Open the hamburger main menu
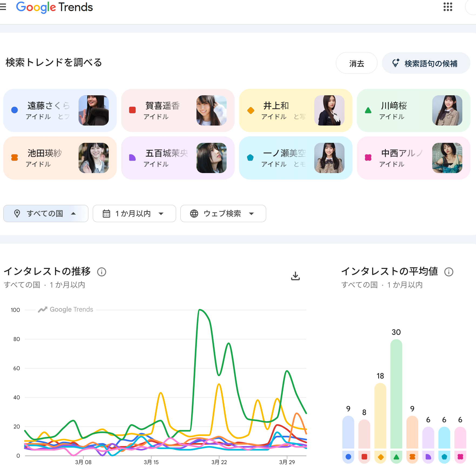This screenshot has height=476, width=476. [x=3, y=7]
